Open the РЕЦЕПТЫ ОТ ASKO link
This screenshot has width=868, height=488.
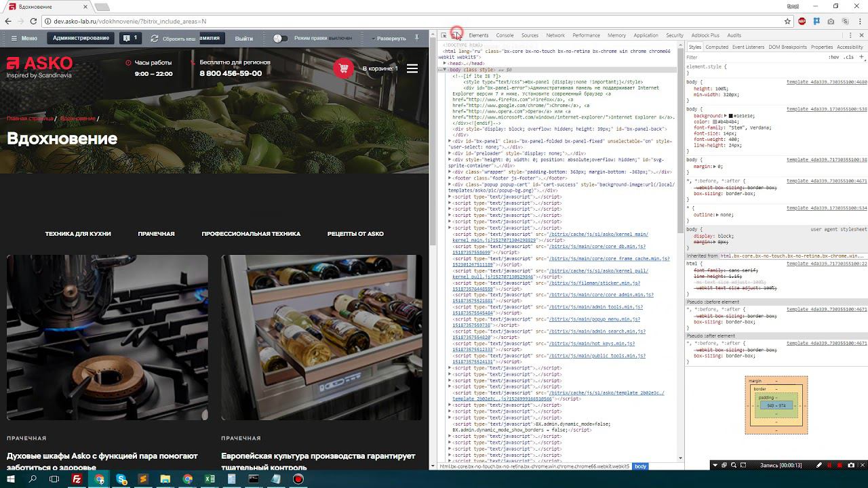point(355,234)
